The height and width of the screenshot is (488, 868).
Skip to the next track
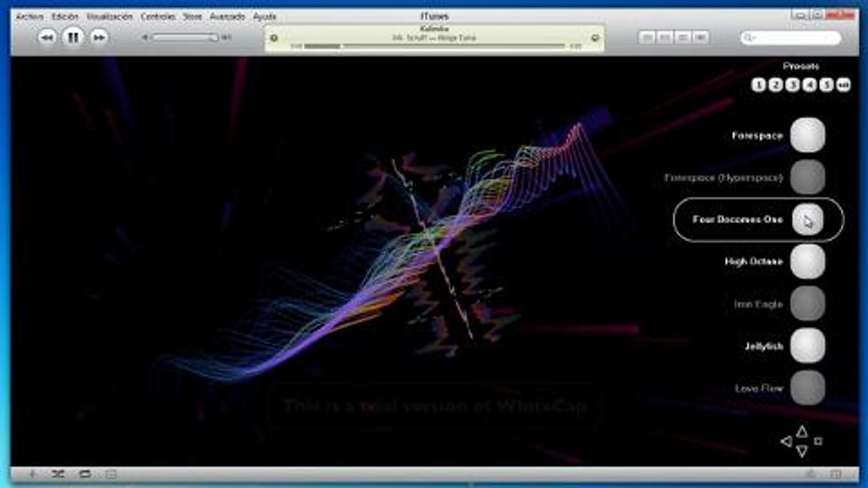[x=99, y=37]
